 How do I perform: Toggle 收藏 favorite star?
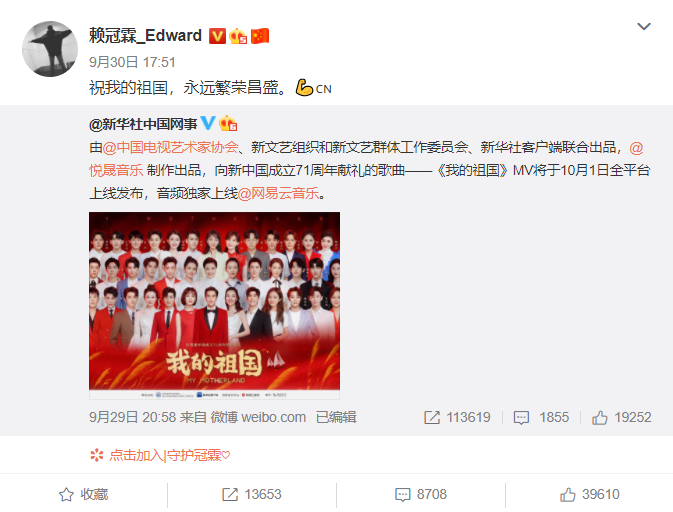click(83, 494)
